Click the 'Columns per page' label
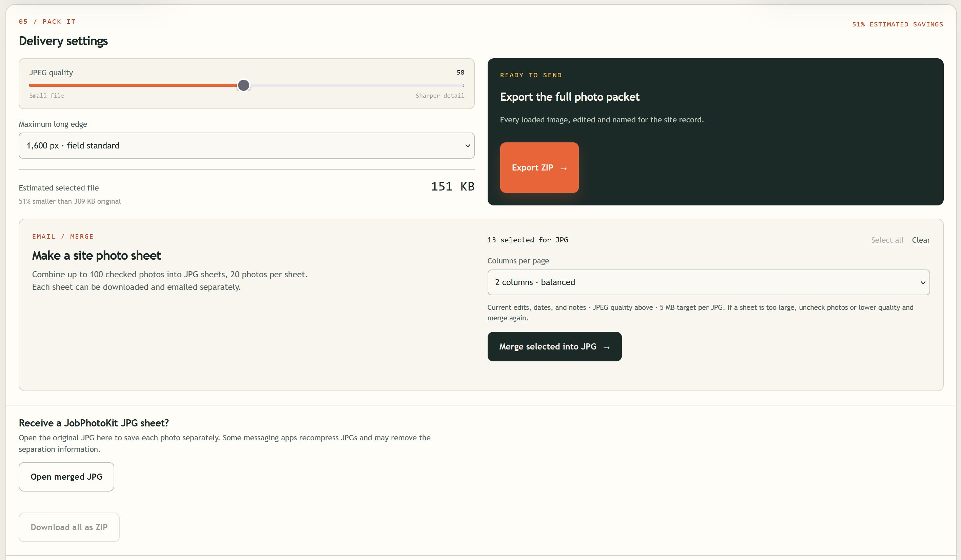This screenshot has width=961, height=560. tap(518, 261)
